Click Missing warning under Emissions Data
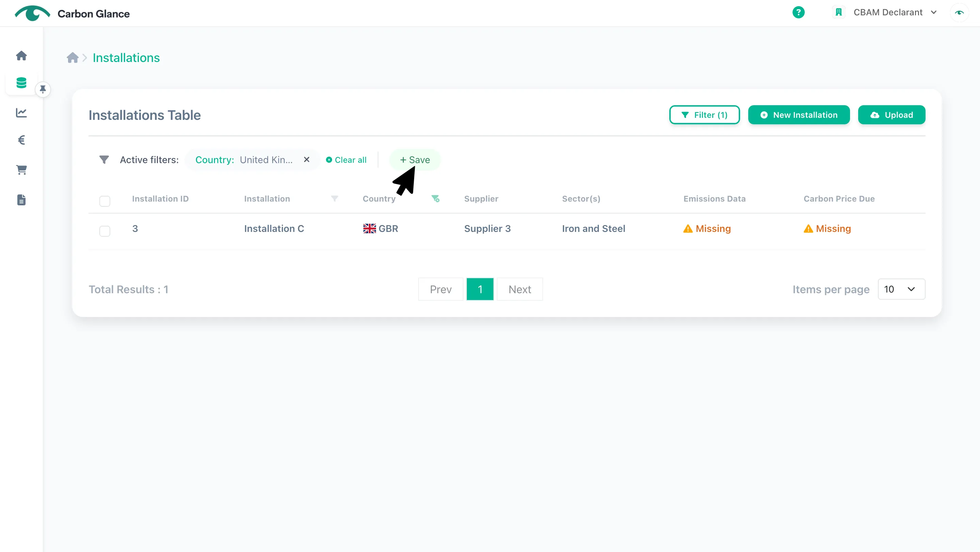 (707, 228)
